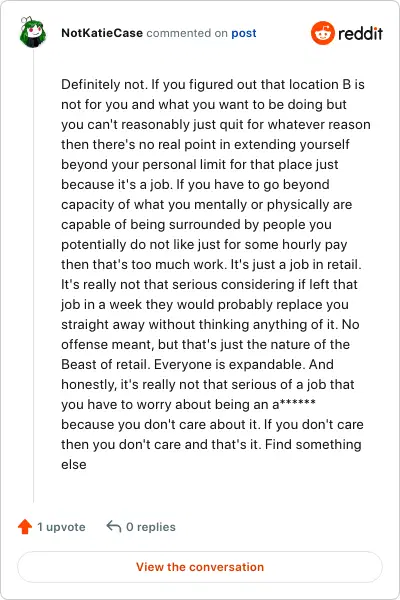Click the orange Reddit Snoo logo

point(322,33)
